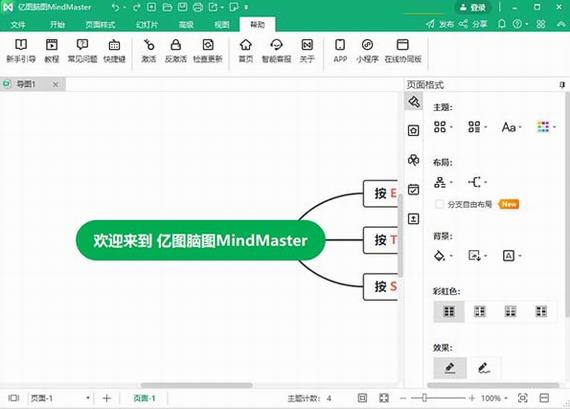Click the open folder icon in title bar
The height and width of the screenshot is (409, 570).
tap(167, 7)
